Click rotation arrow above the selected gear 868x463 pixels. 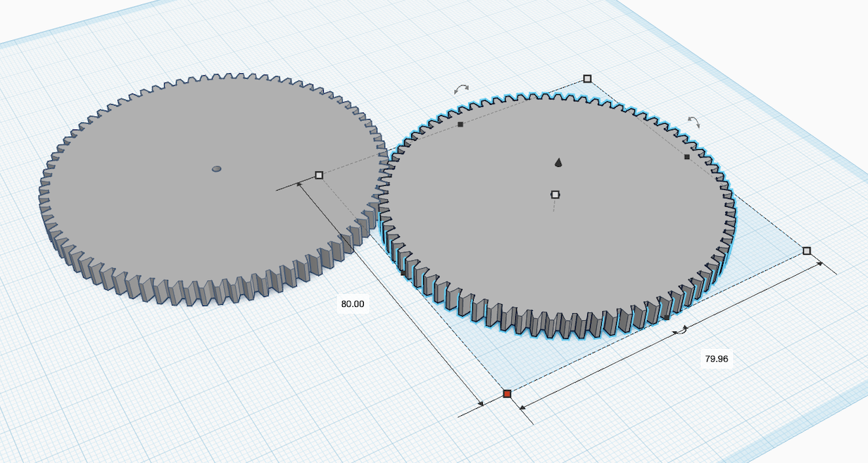pos(461,89)
